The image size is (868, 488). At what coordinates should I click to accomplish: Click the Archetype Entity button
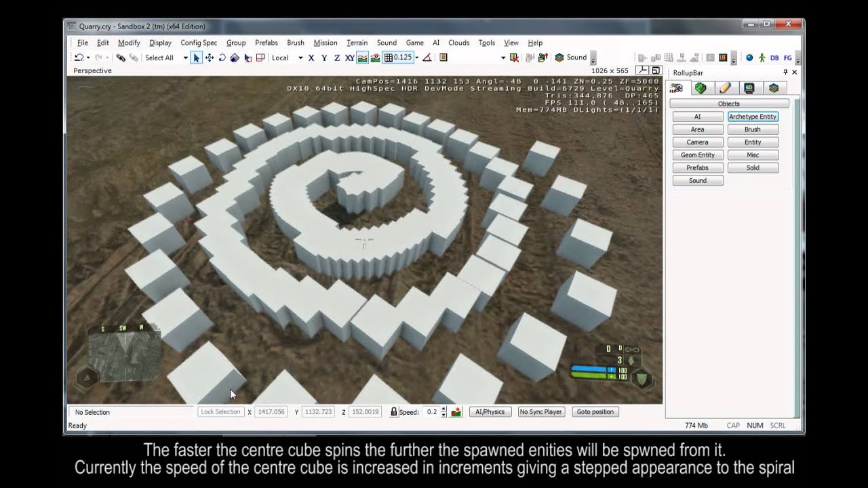pyautogui.click(x=753, y=117)
